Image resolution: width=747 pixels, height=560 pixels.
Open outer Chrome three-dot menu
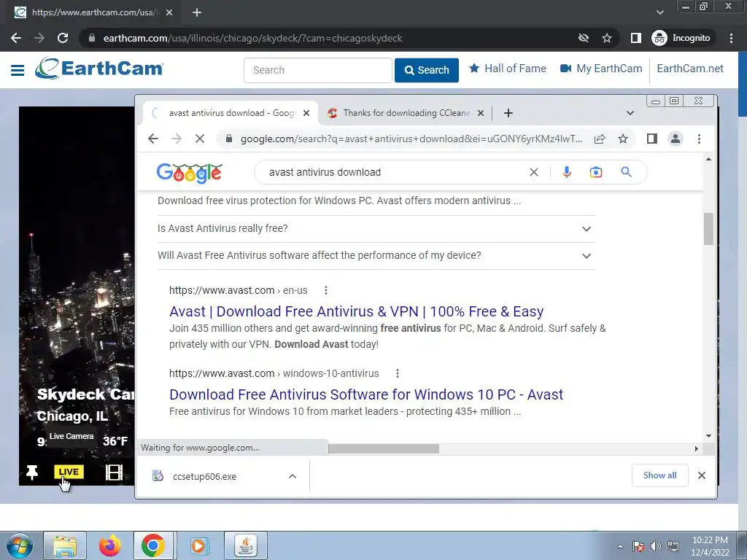(731, 38)
